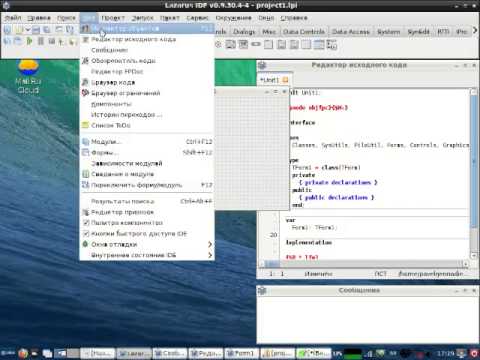Open the Запуск menu

(142, 18)
